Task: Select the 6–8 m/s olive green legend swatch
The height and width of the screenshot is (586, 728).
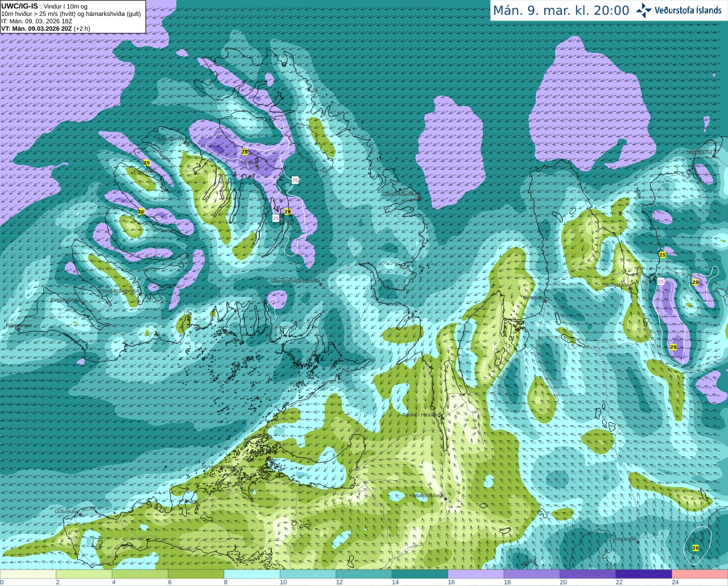Action: (x=196, y=574)
